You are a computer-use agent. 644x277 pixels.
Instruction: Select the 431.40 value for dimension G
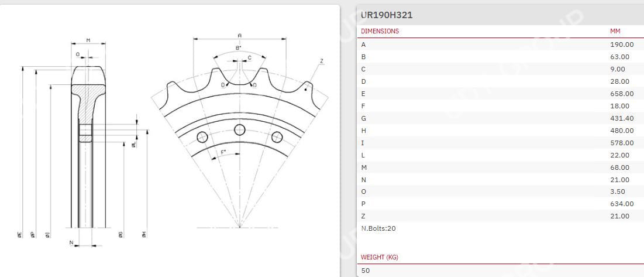(x=621, y=118)
